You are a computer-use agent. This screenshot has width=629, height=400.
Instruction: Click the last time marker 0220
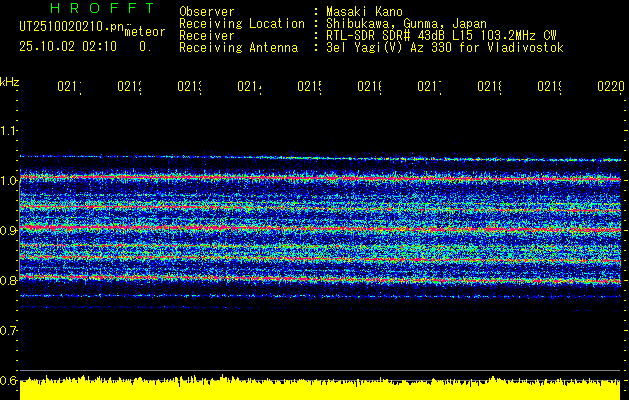pos(611,86)
